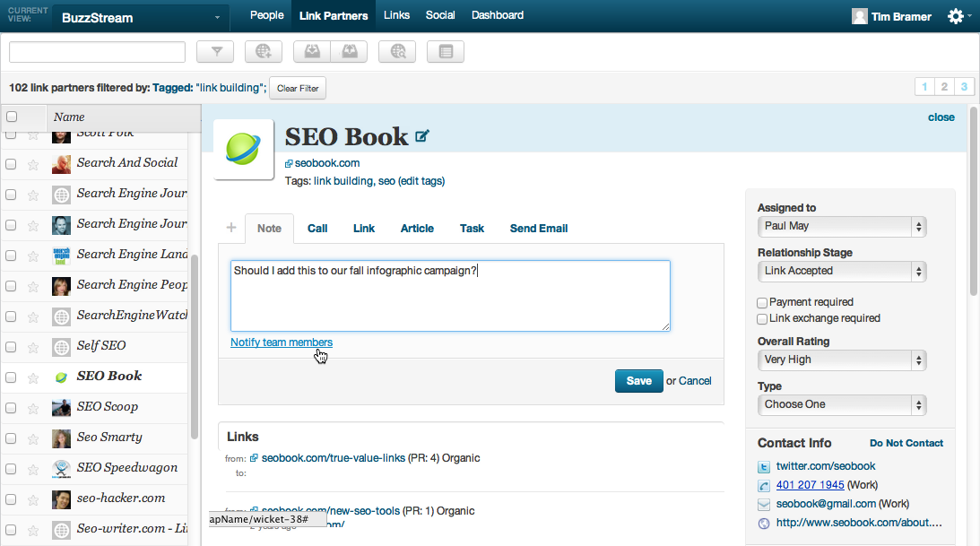Viewport: 980px width, 546px height.
Task: Go to results page 2
Action: coord(944,87)
